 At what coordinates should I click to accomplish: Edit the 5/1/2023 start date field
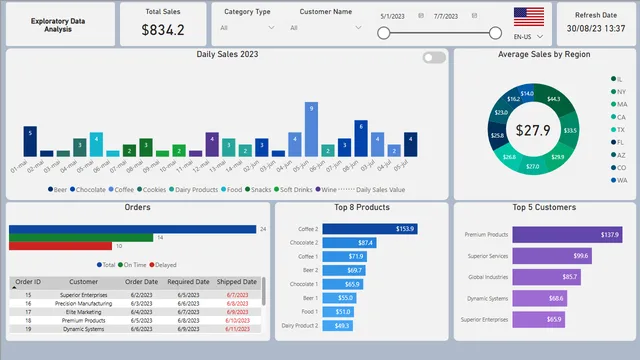pyautogui.click(x=392, y=16)
